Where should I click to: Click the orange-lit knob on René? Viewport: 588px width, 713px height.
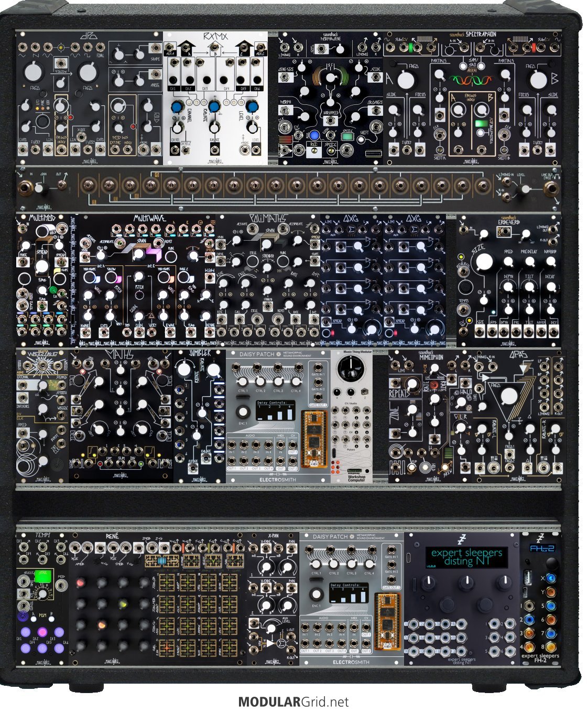pos(101,625)
